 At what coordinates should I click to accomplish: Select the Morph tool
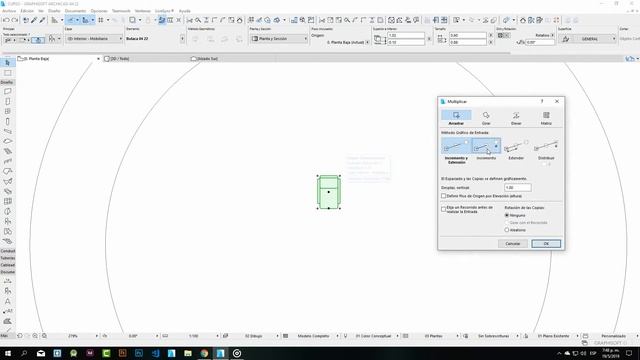[x=7, y=211]
